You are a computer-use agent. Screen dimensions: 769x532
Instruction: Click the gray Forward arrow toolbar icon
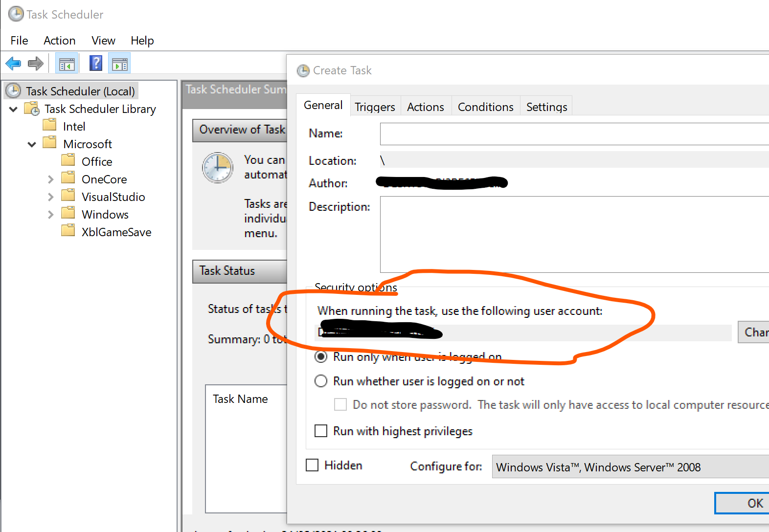(36, 64)
